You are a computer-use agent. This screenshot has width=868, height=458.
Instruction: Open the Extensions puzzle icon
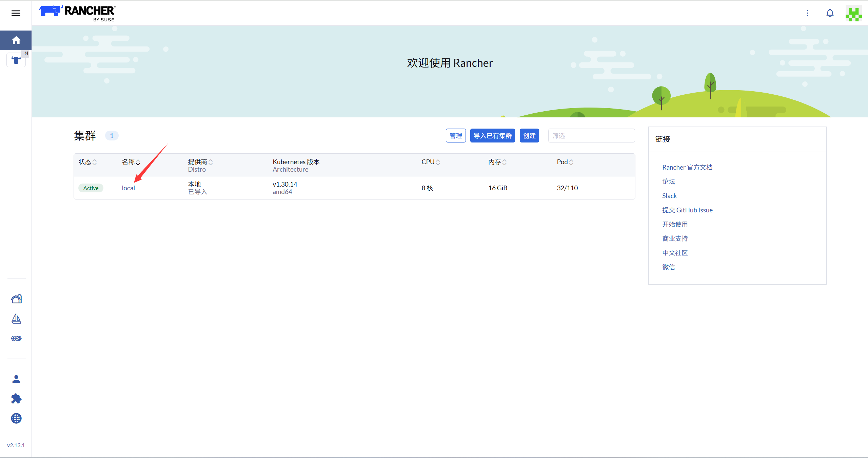point(16,399)
